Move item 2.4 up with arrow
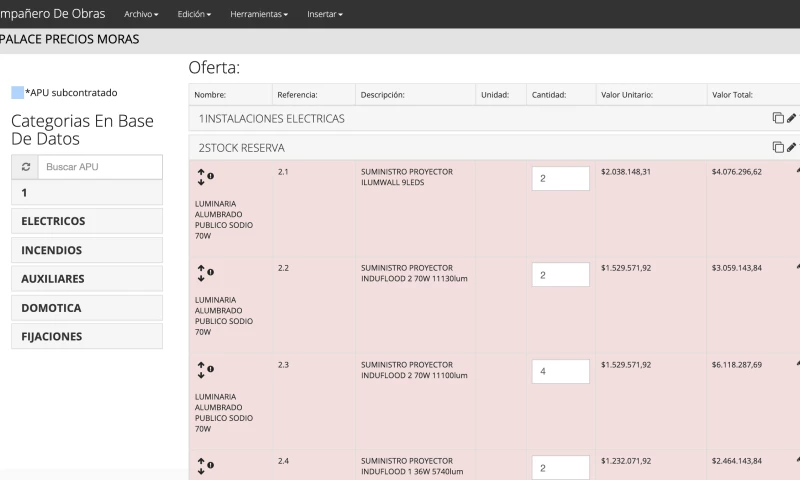This screenshot has height=480, width=800. [201, 461]
